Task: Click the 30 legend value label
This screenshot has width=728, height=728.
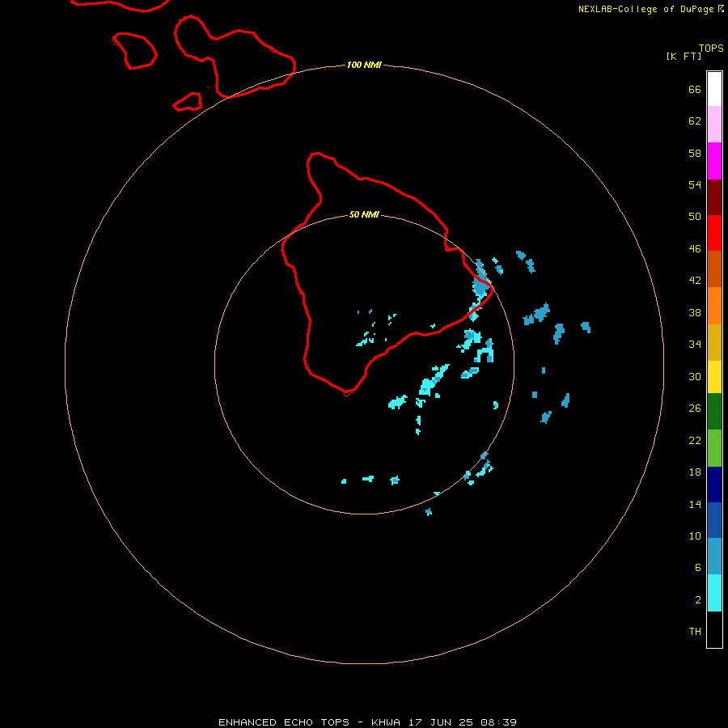Action: point(695,376)
